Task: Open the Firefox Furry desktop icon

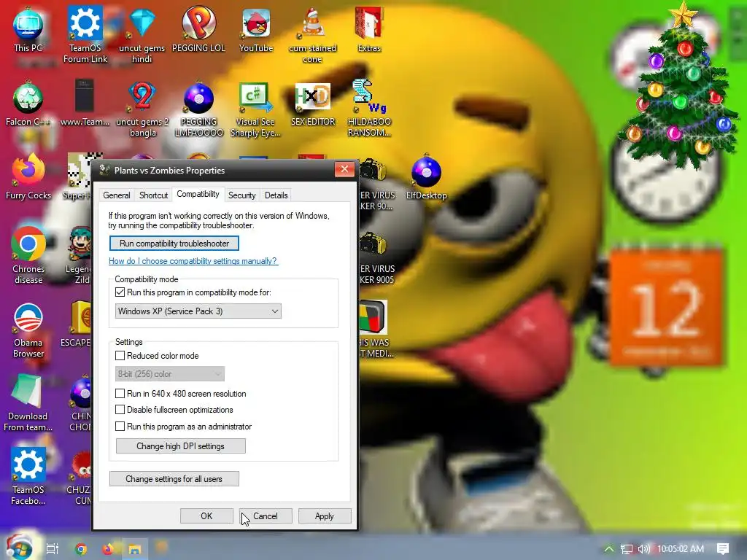Action: (28, 176)
